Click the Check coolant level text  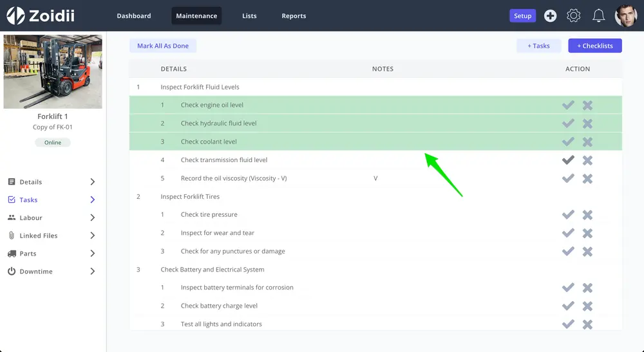209,142
